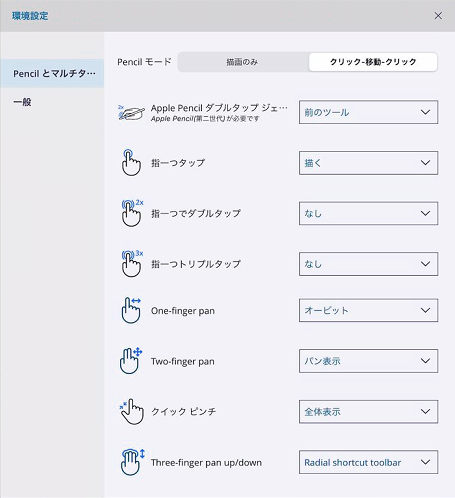This screenshot has height=498, width=455.
Task: Expand the 指一つタップ 描く dropdown
Action: (368, 163)
